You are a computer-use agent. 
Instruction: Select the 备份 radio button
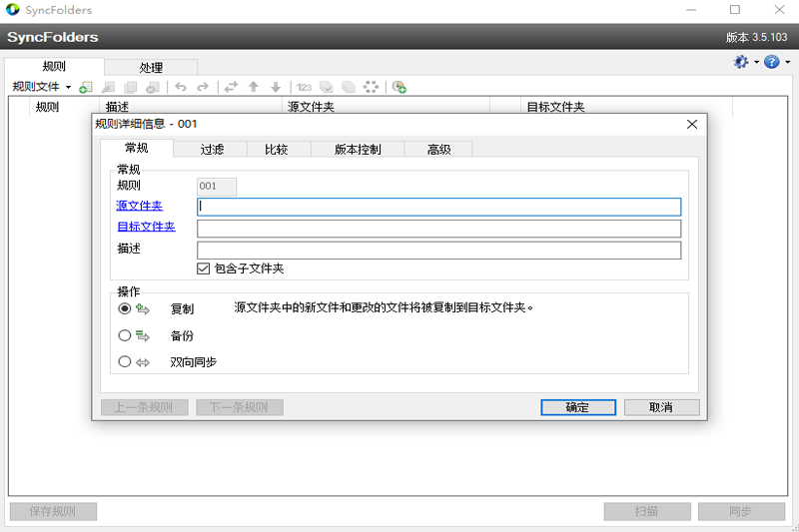tap(124, 335)
